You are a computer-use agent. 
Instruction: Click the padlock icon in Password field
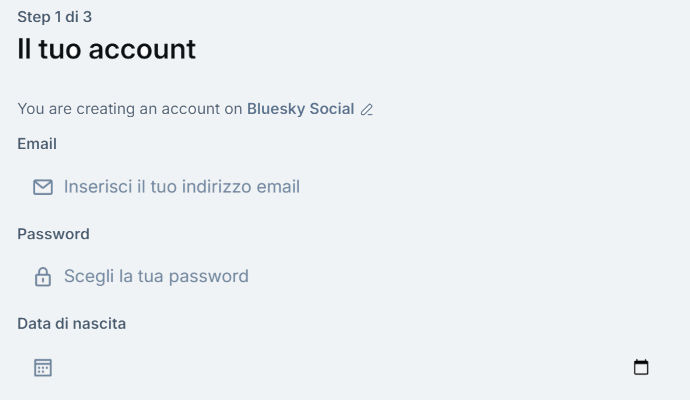tap(43, 277)
